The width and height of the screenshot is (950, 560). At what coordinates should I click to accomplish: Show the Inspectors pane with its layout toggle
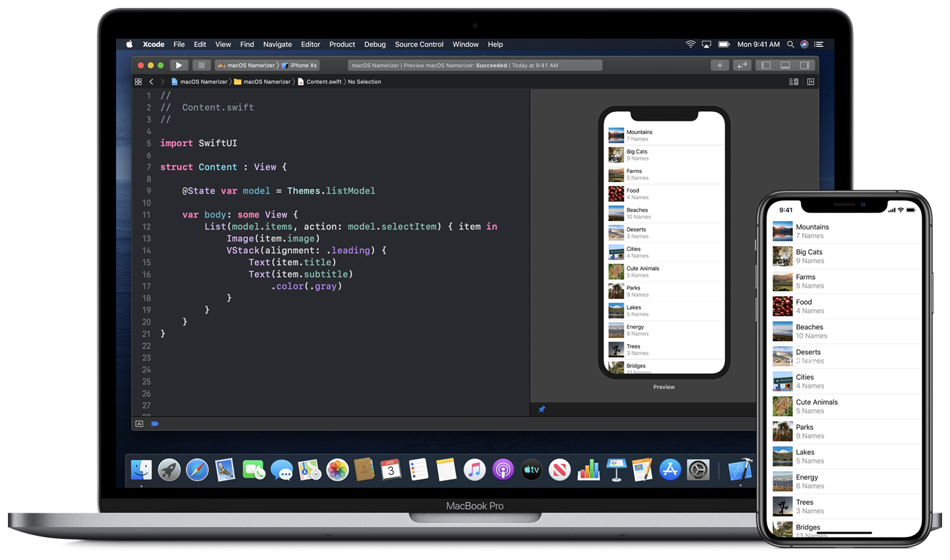coord(804,65)
